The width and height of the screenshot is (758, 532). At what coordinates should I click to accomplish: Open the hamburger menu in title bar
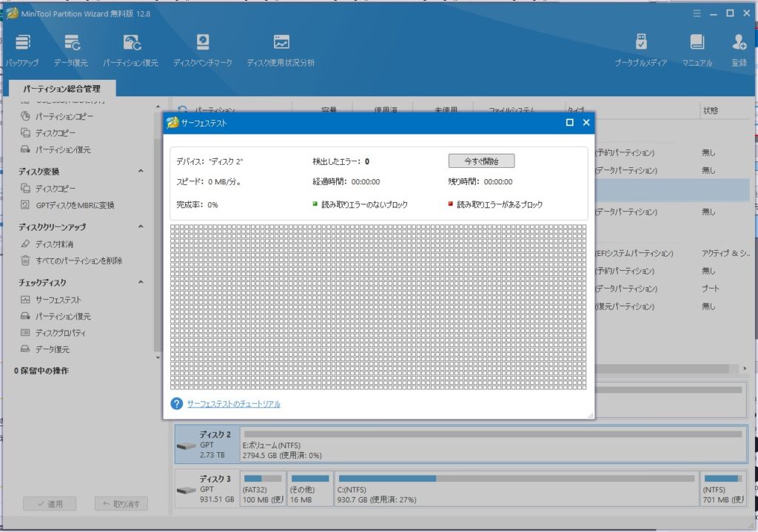pos(696,13)
